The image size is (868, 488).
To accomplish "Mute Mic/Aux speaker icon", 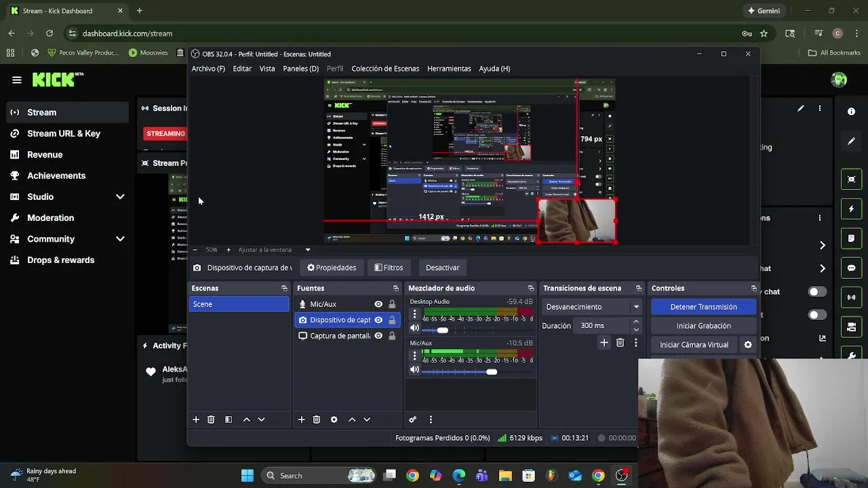I will point(414,370).
